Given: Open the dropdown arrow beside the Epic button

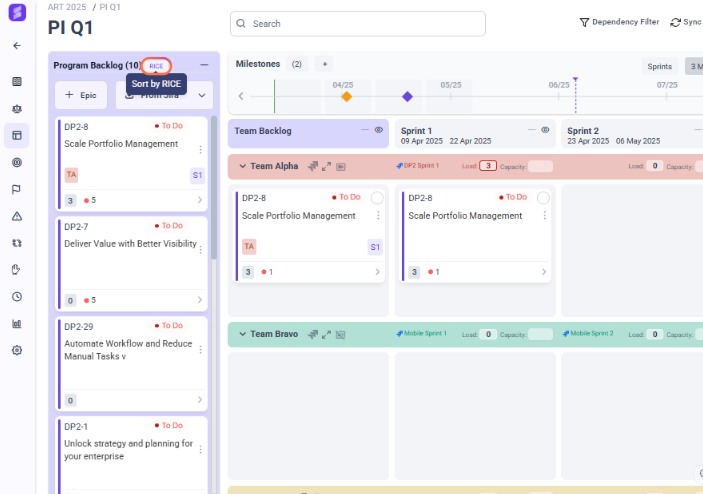Looking at the screenshot, I should [203, 95].
